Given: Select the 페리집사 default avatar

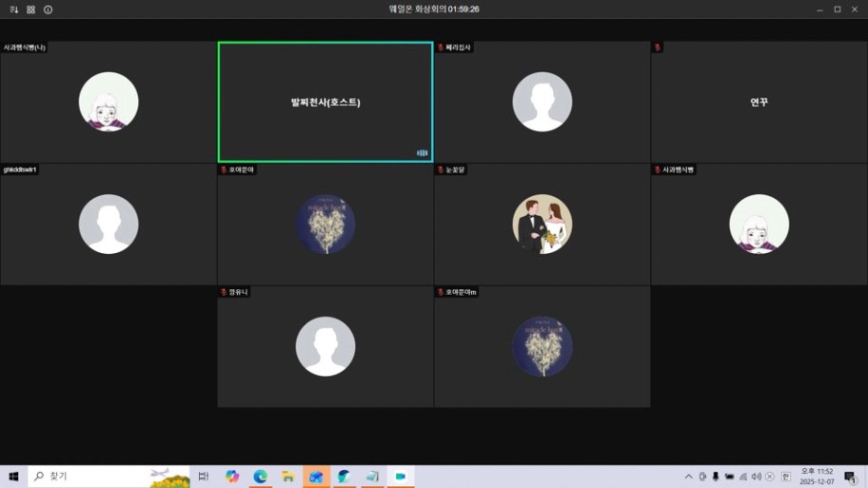Looking at the screenshot, I should click(x=542, y=102).
